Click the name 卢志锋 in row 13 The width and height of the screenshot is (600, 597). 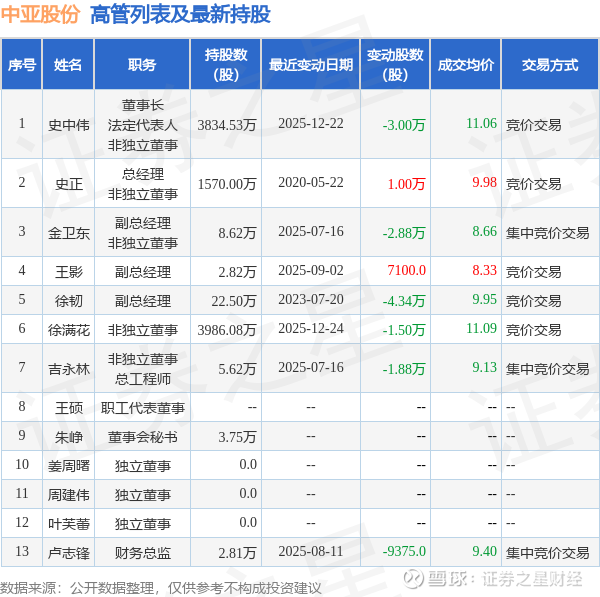[68, 553]
